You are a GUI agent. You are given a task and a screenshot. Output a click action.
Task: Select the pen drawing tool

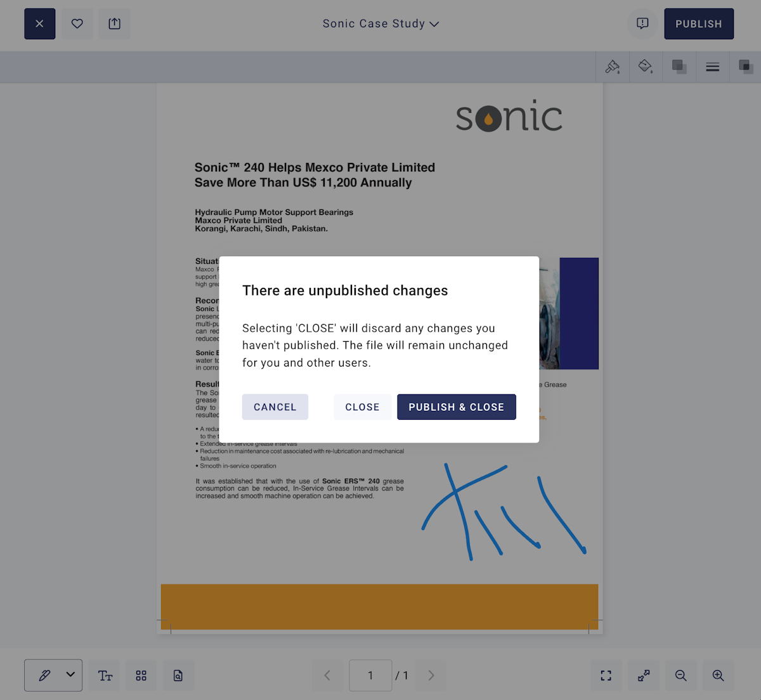coord(44,675)
